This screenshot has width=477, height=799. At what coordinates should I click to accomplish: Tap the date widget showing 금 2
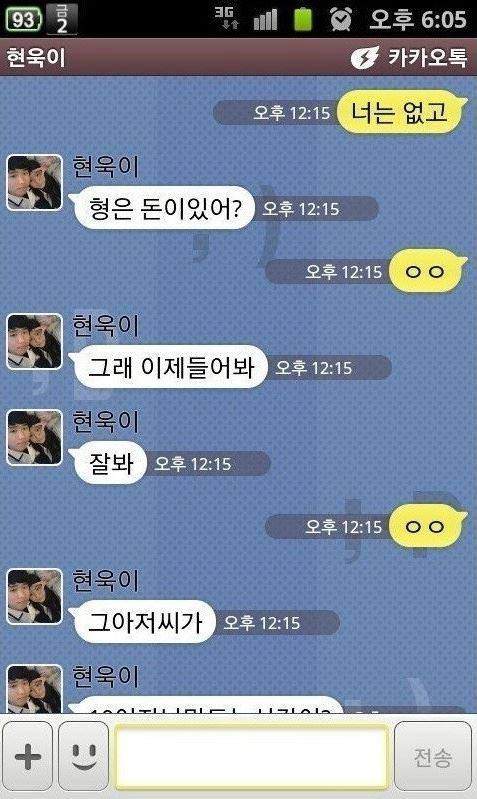click(x=62, y=19)
